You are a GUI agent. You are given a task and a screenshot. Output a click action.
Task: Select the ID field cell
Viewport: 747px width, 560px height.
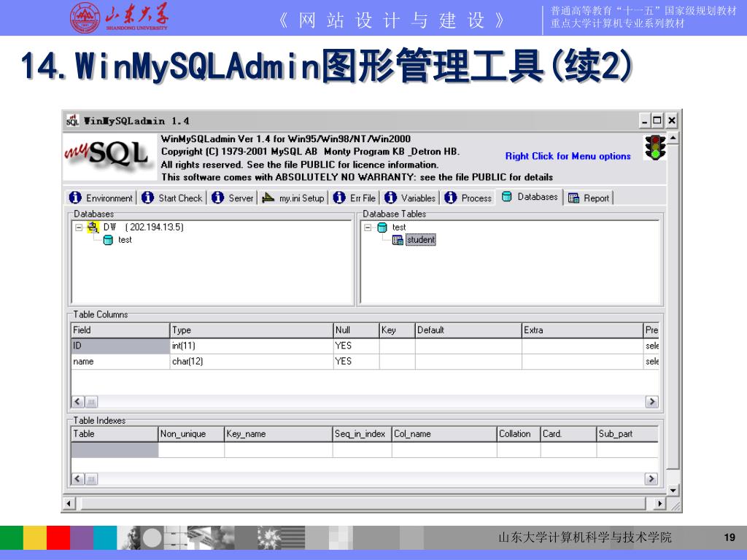pos(120,346)
